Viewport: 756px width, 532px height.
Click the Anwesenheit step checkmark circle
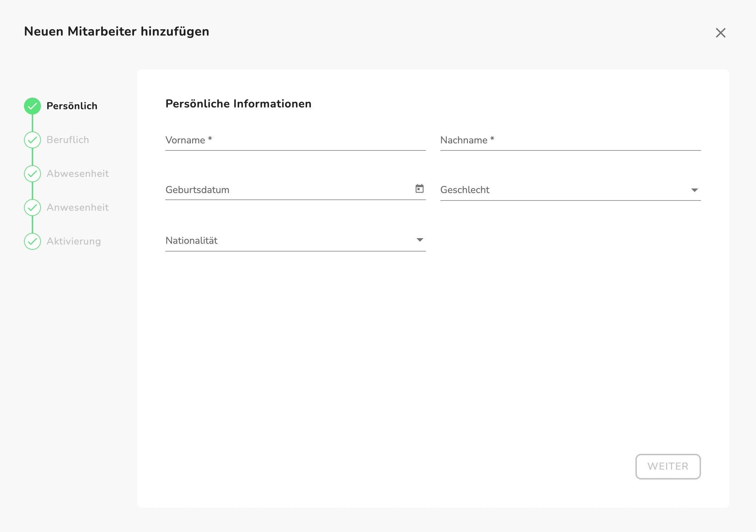(x=32, y=208)
